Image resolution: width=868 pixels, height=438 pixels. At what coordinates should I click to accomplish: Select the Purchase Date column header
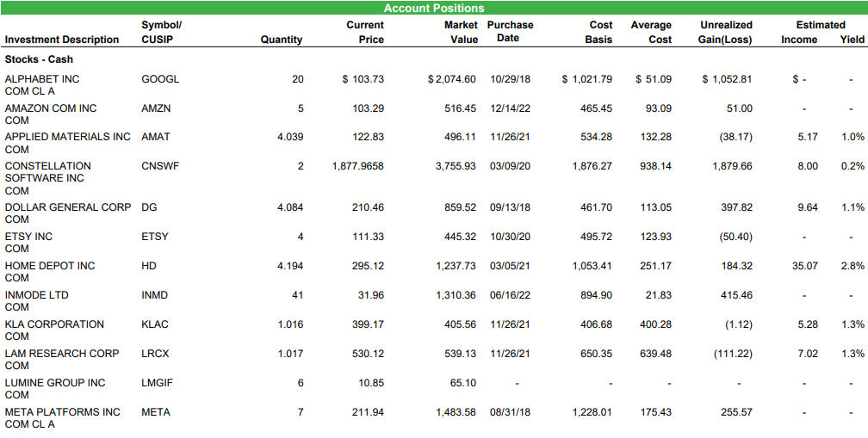[510, 32]
